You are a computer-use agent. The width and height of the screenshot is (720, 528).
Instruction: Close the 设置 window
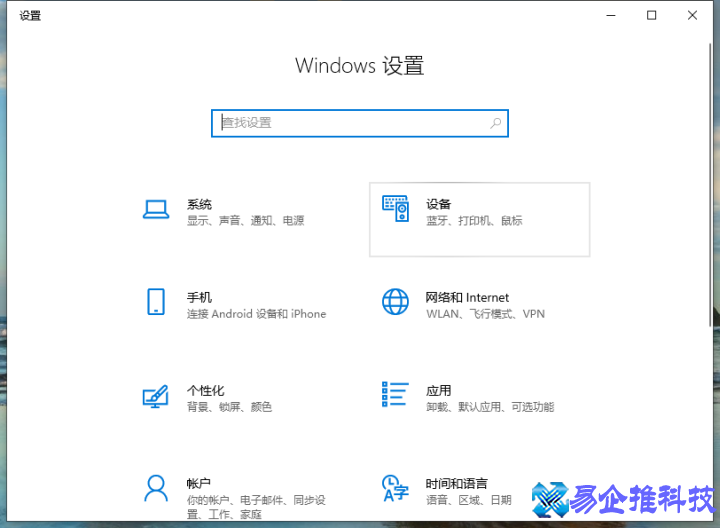pos(692,16)
